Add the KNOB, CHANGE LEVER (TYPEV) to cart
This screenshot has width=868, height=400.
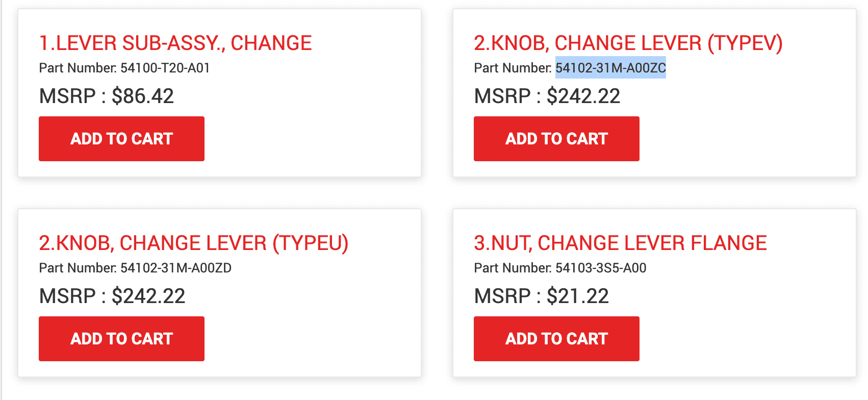tap(556, 138)
